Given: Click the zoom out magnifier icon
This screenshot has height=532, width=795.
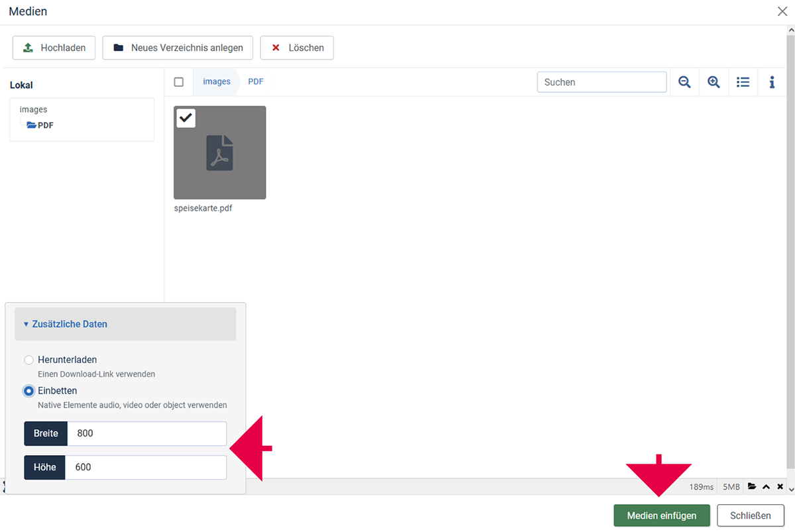Looking at the screenshot, I should coord(684,82).
